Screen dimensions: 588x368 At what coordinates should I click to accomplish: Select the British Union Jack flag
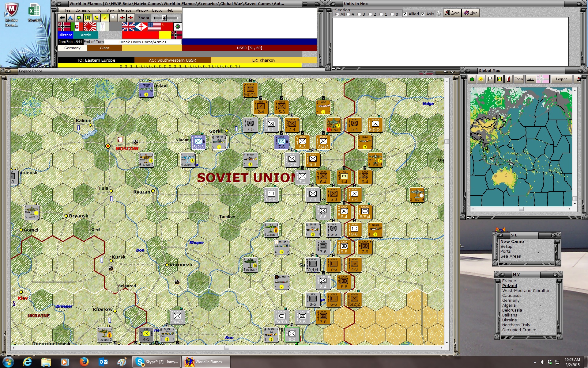(x=128, y=27)
